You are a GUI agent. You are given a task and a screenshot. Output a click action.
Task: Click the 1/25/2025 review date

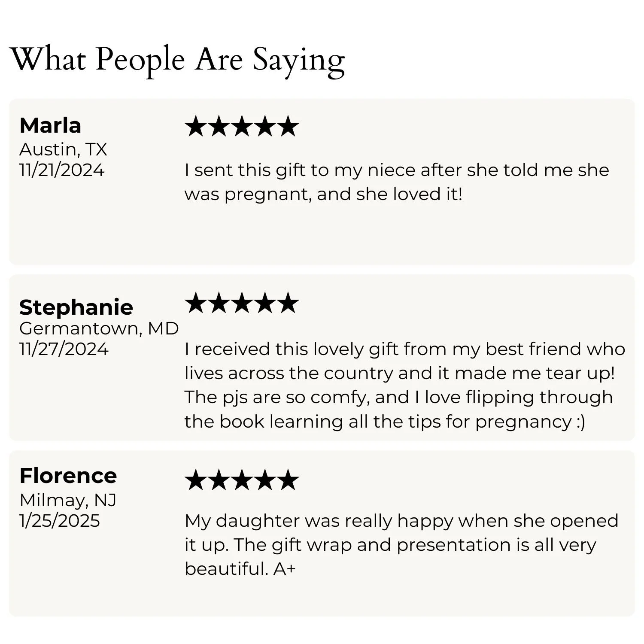tap(59, 520)
